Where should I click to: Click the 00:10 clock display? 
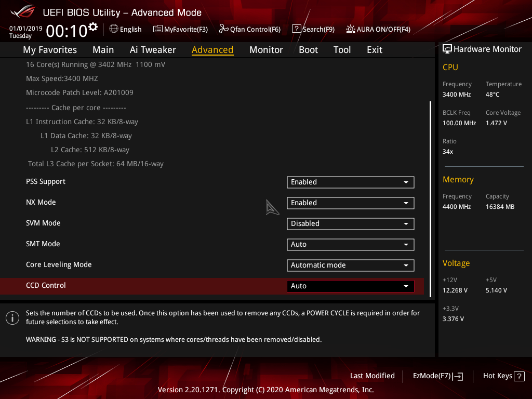(66, 31)
